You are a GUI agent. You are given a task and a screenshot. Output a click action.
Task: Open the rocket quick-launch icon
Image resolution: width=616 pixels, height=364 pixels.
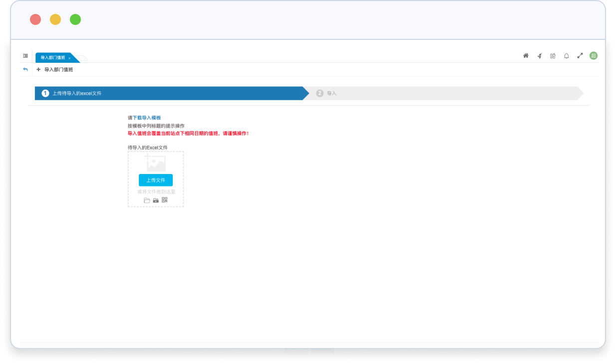pyautogui.click(x=539, y=56)
